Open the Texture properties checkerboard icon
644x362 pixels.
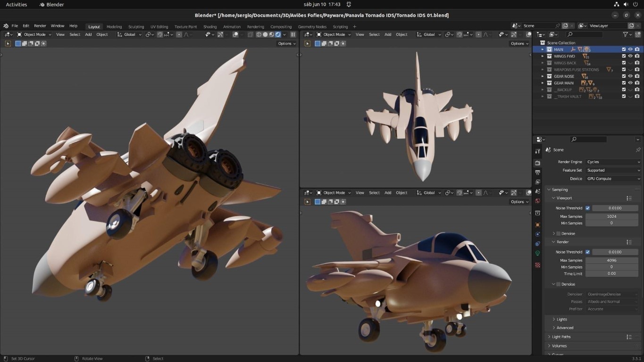pyautogui.click(x=537, y=265)
